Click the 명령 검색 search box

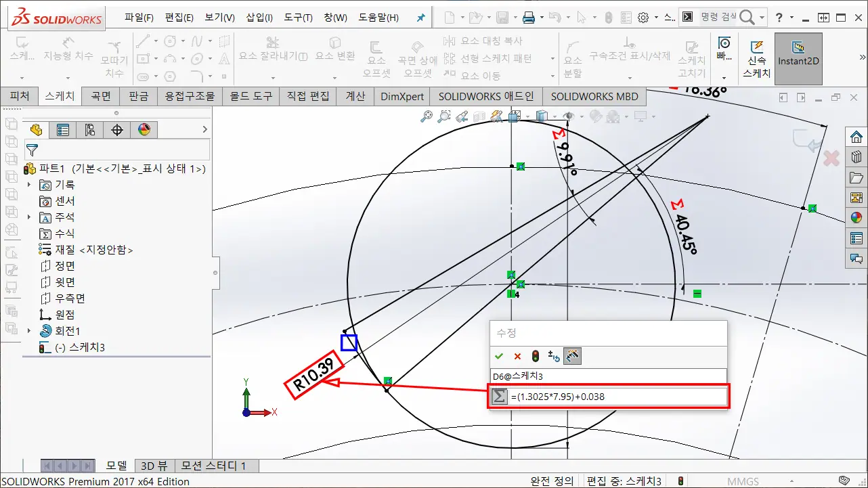(x=718, y=18)
